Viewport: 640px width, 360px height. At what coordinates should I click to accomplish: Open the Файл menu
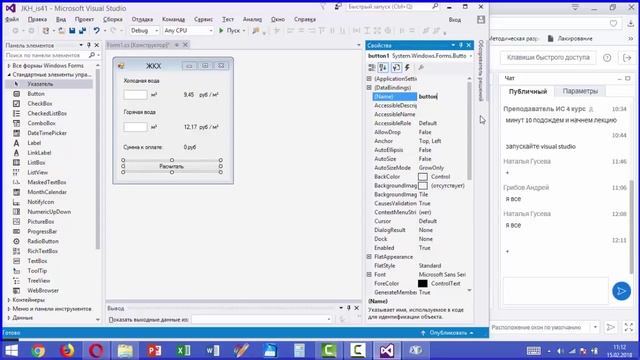(12, 19)
